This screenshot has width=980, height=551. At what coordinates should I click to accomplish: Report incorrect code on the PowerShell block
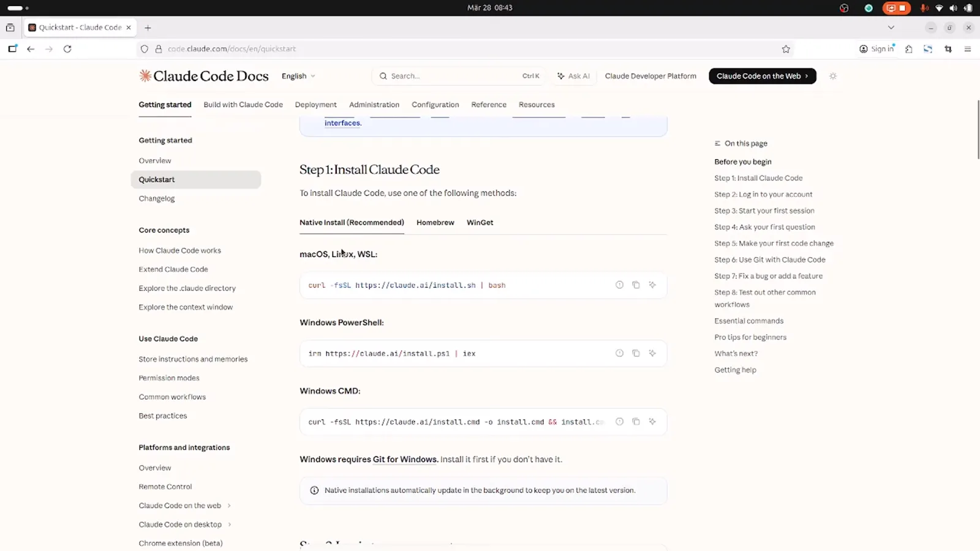point(619,353)
